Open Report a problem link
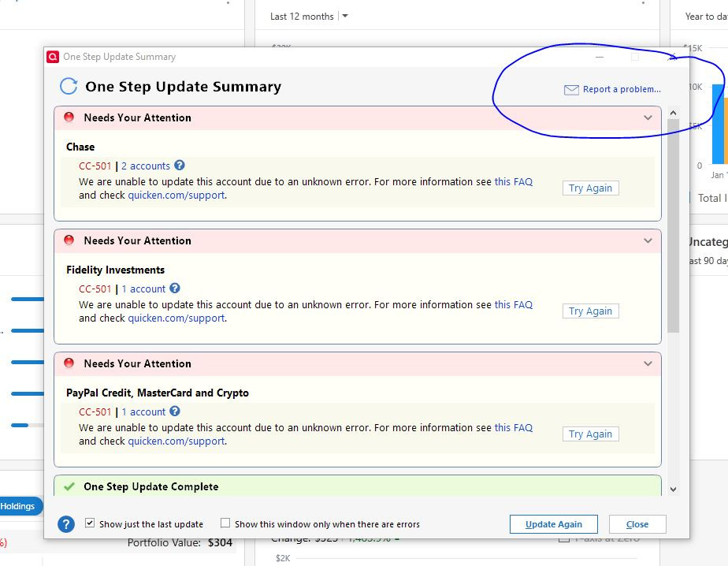 pyautogui.click(x=622, y=89)
